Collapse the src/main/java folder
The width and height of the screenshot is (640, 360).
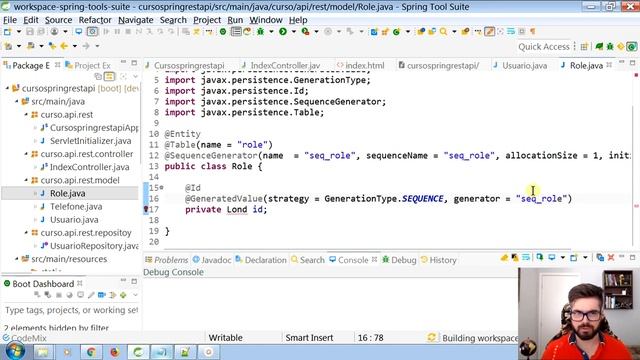point(17,101)
